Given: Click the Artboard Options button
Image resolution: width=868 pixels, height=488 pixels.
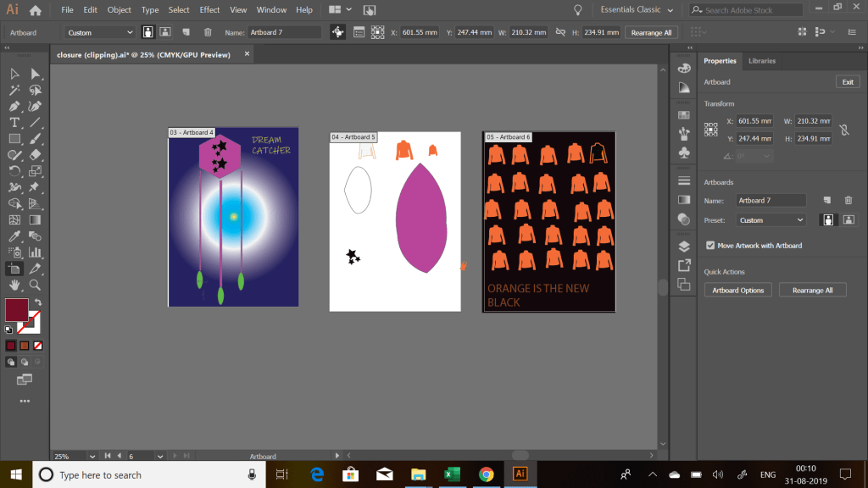Looking at the screenshot, I should tap(737, 290).
